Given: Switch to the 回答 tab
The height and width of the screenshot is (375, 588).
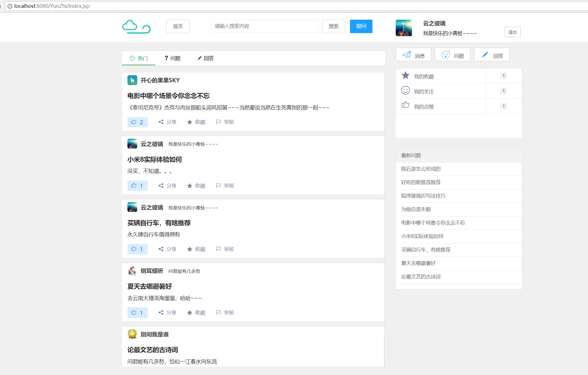Looking at the screenshot, I should click(206, 58).
